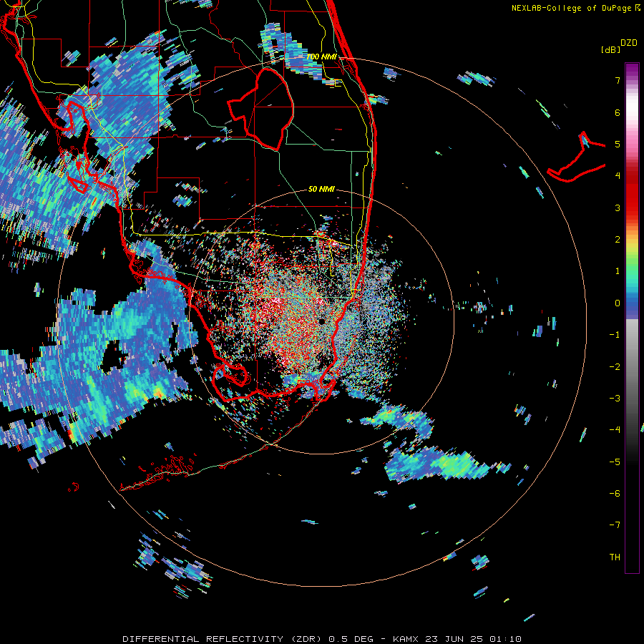This screenshot has width=644, height=644.
Task: Click the 4 value on color scale
Action: (618, 175)
